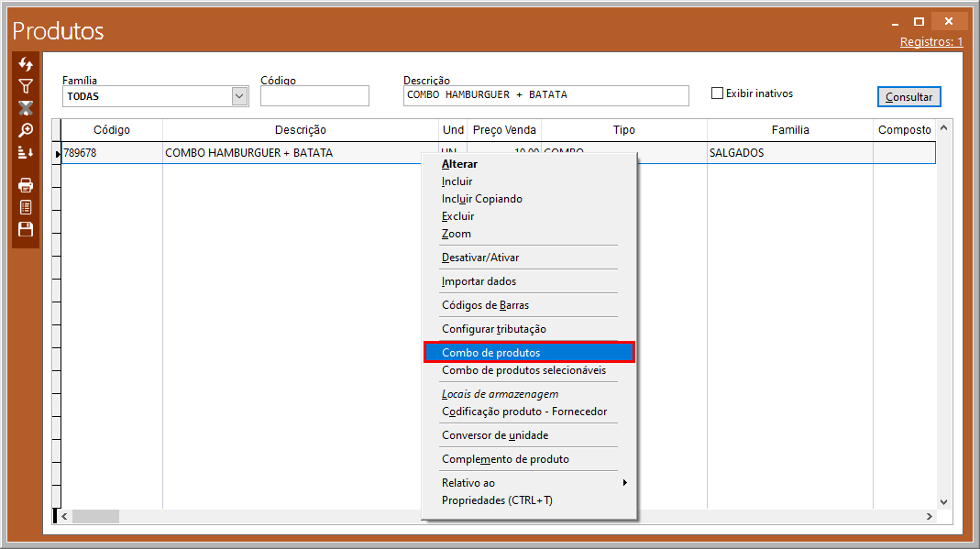Image resolution: width=980 pixels, height=549 pixels.
Task: Choose Configurar tributação from context menu
Action: (x=493, y=329)
